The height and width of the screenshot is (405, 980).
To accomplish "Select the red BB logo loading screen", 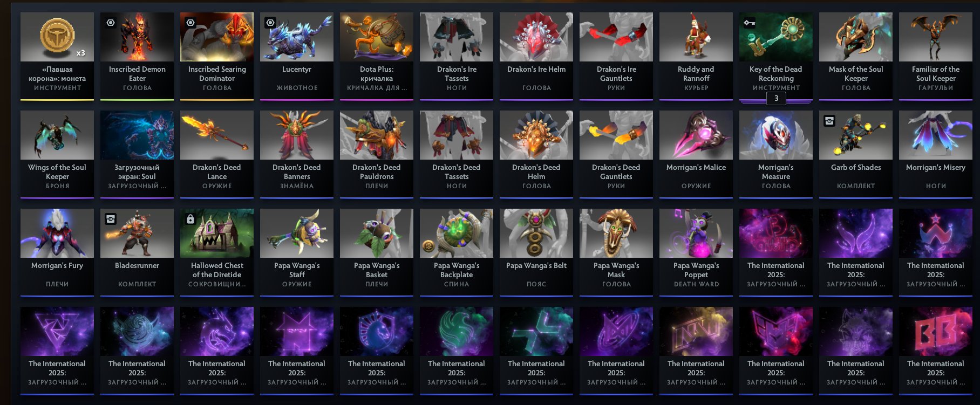I will click(x=936, y=351).
